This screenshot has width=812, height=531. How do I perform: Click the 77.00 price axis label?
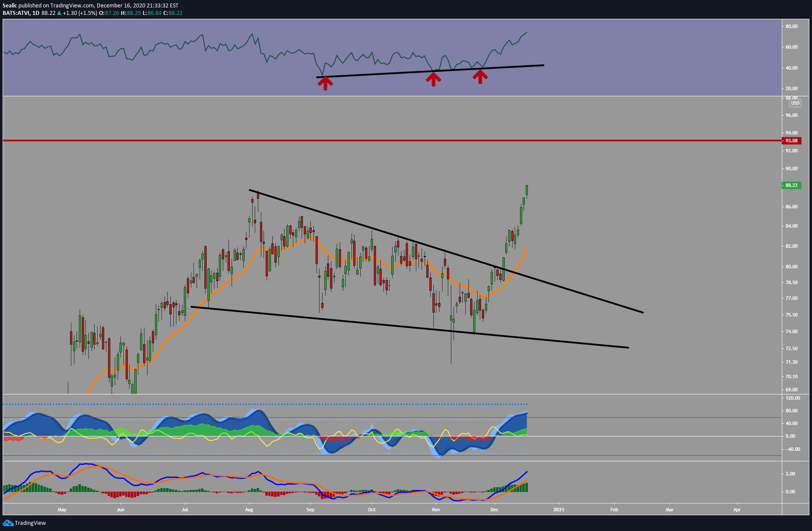click(x=791, y=298)
